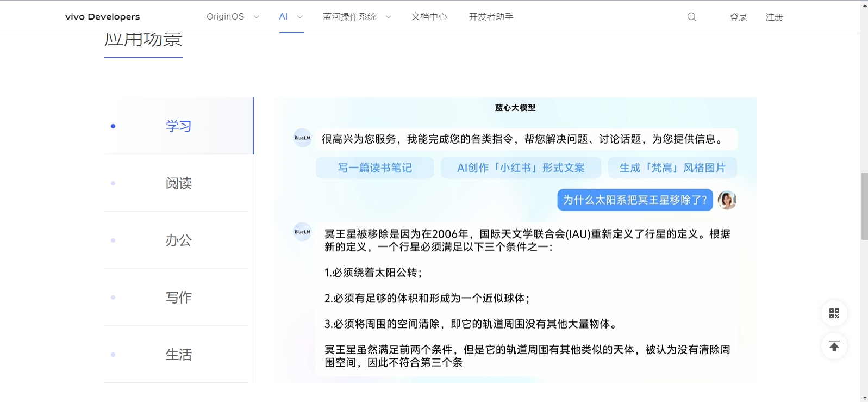The height and width of the screenshot is (402, 868).
Task: Switch to the 写作 scenario tab
Action: tap(178, 298)
